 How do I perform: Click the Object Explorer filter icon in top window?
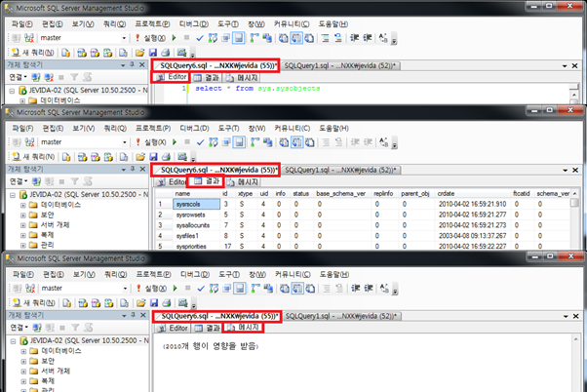[x=74, y=77]
